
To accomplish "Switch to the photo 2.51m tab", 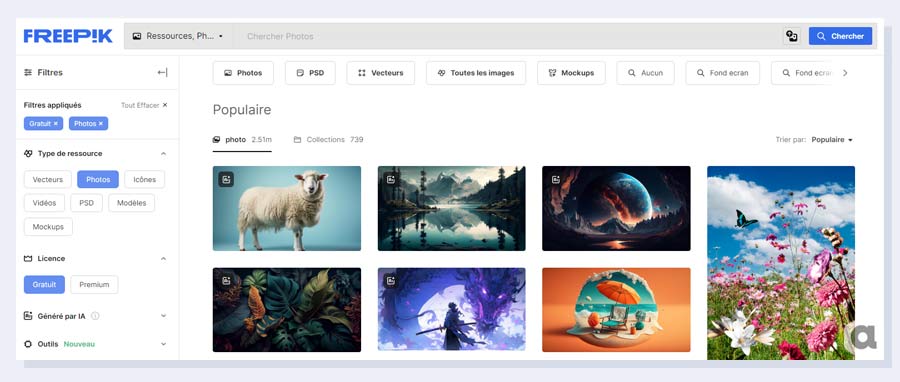I will pos(242,140).
